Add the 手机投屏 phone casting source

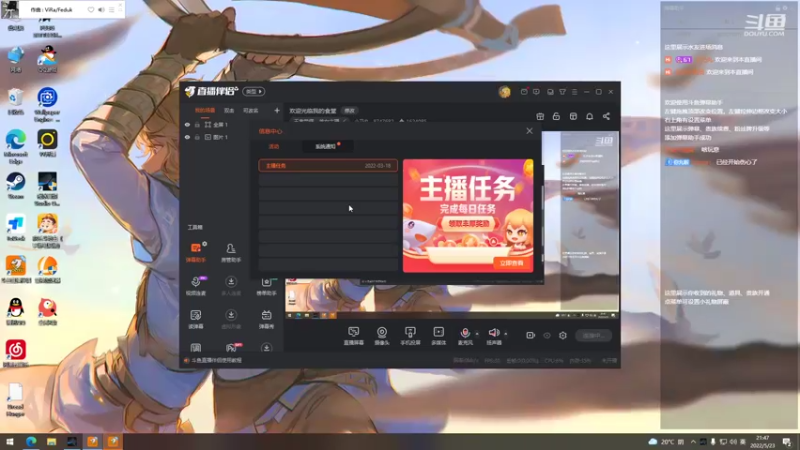(410, 336)
